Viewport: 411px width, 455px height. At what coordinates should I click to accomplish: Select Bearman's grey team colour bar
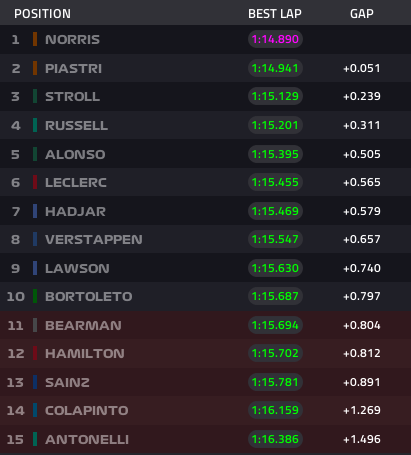(35, 325)
